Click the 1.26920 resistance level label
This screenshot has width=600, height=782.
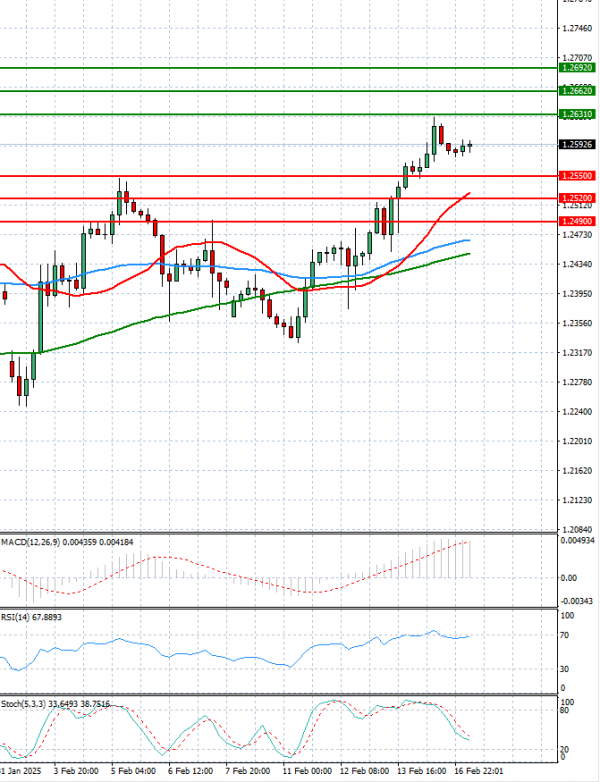pyautogui.click(x=578, y=68)
